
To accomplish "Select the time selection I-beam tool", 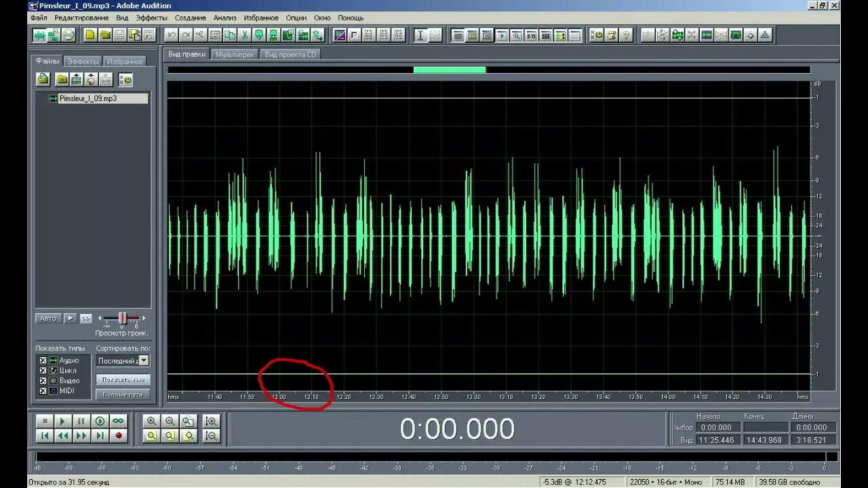I will [x=420, y=35].
